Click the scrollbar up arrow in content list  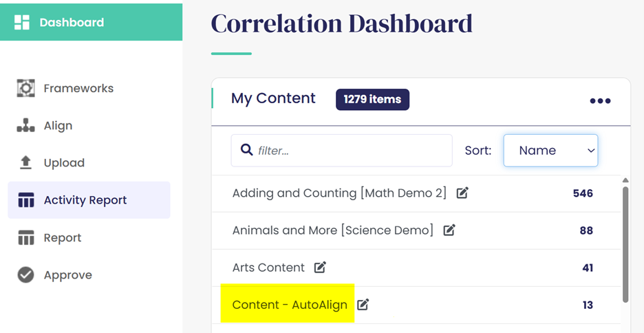pos(625,180)
